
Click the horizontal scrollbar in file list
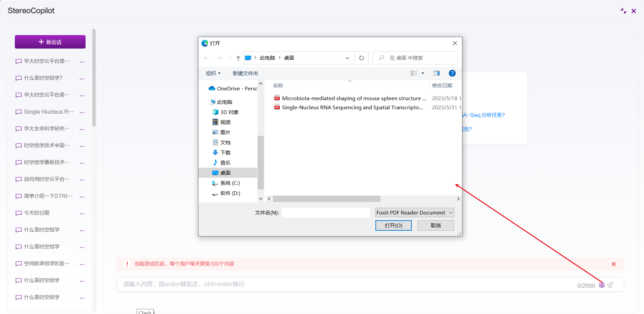[x=326, y=199]
